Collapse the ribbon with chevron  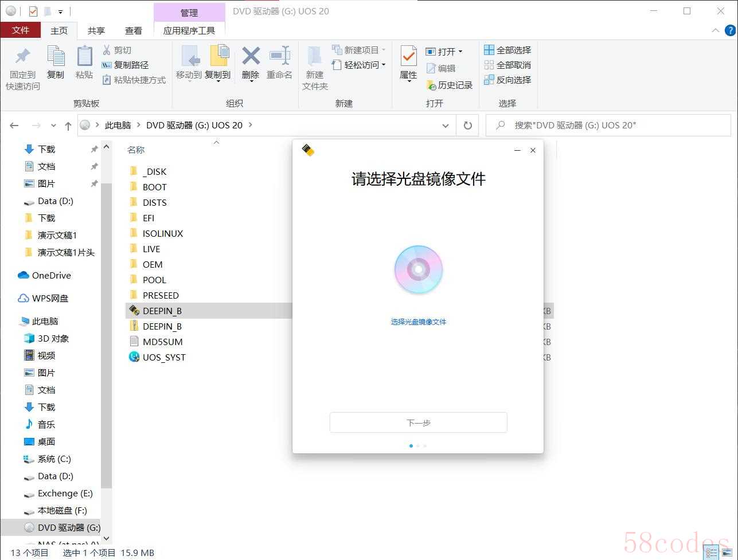tap(715, 30)
